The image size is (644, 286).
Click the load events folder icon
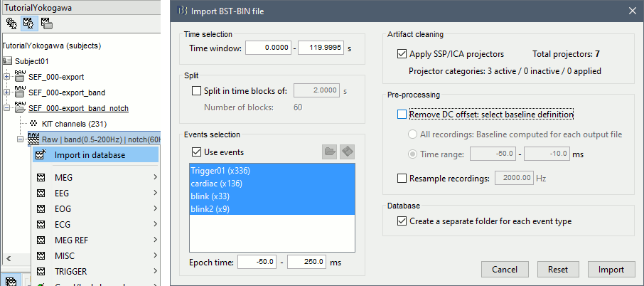click(x=330, y=152)
